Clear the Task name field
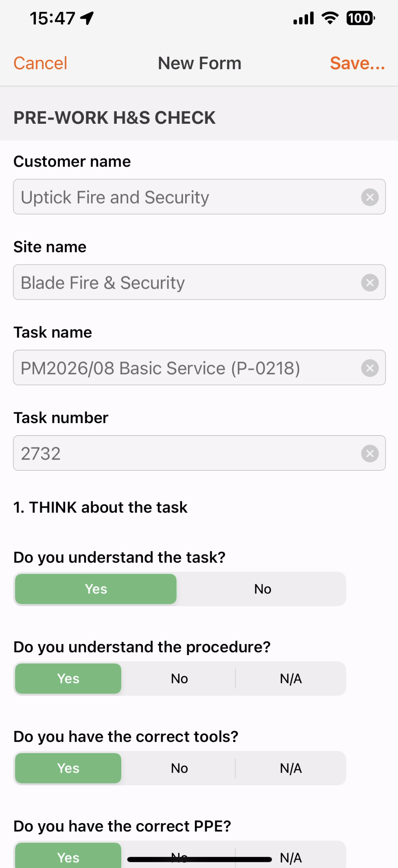Screen dimensions: 398x868 tap(370, 368)
